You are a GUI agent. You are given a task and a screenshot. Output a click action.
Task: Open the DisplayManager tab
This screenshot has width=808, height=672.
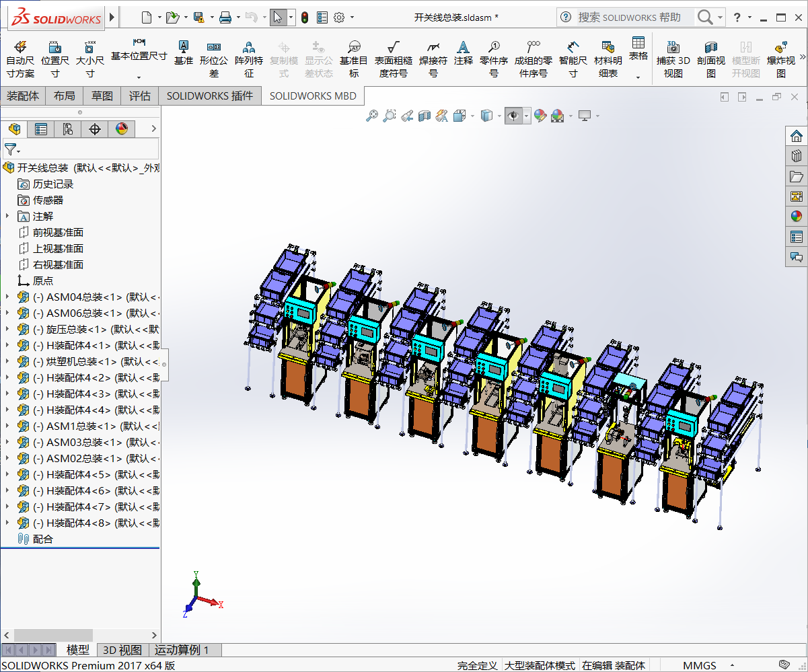point(122,128)
